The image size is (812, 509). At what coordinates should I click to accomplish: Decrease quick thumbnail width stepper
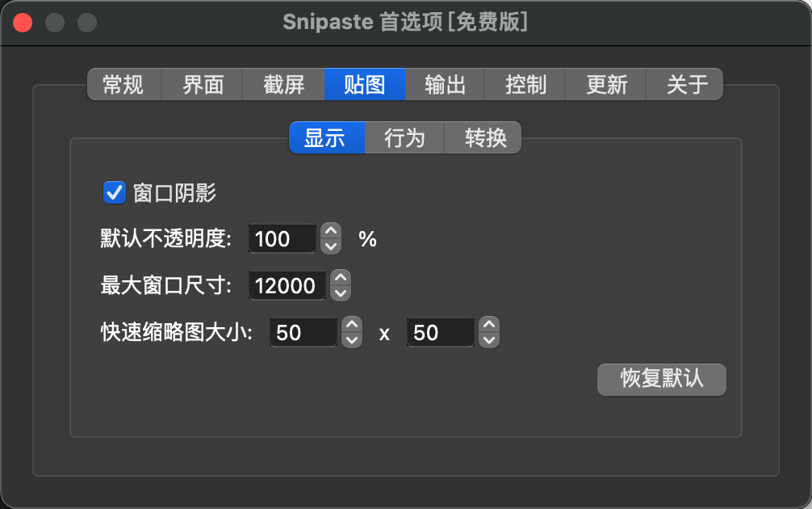point(351,340)
